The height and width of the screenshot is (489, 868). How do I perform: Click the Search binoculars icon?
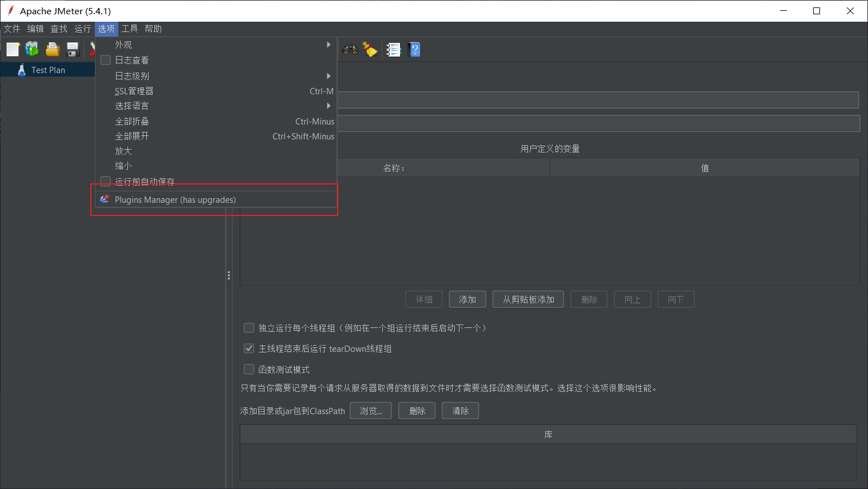350,50
